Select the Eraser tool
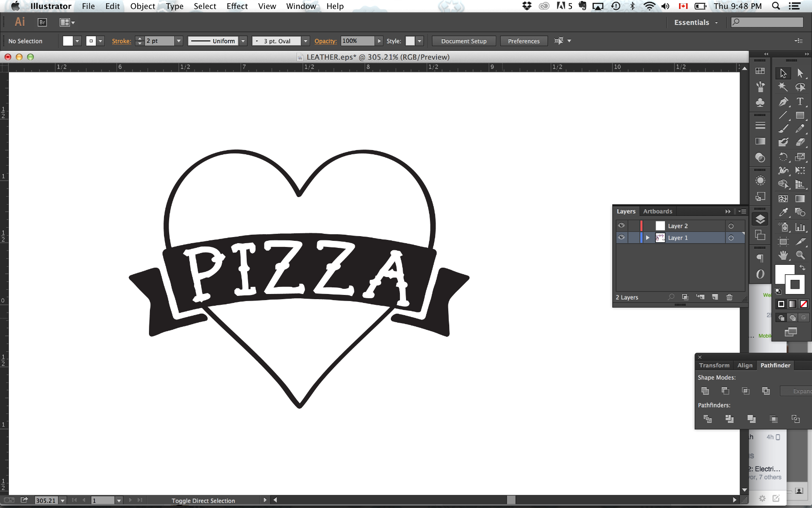This screenshot has width=812, height=508. point(800,142)
